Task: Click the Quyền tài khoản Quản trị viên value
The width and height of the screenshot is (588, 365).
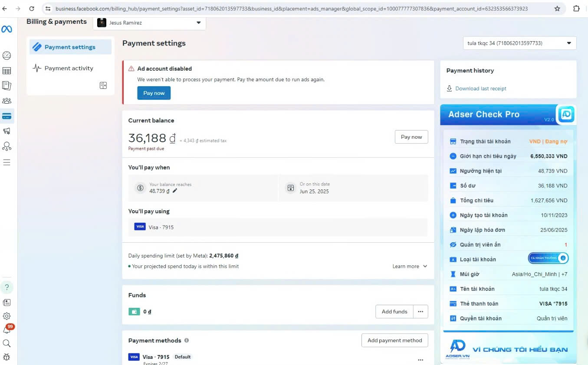Action: tap(552, 318)
